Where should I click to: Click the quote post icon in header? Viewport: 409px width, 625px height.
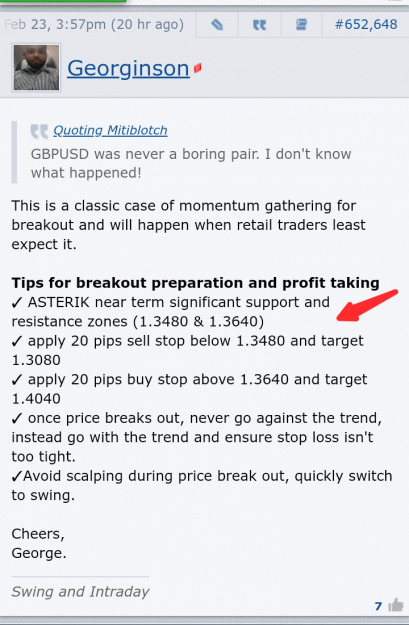(260, 25)
